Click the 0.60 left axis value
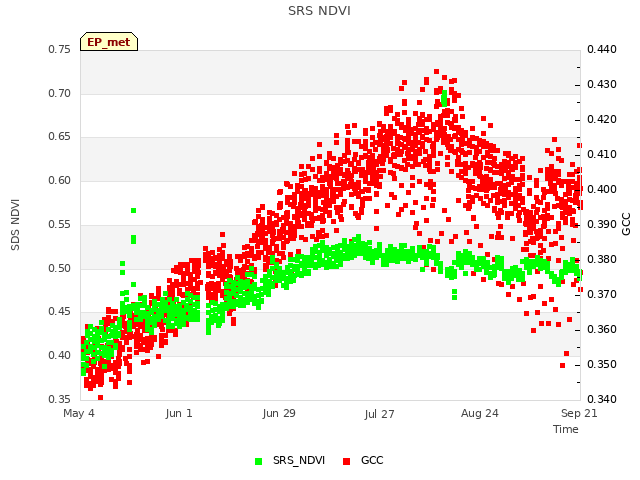Screen dimensions: 640x480 pos(60,180)
